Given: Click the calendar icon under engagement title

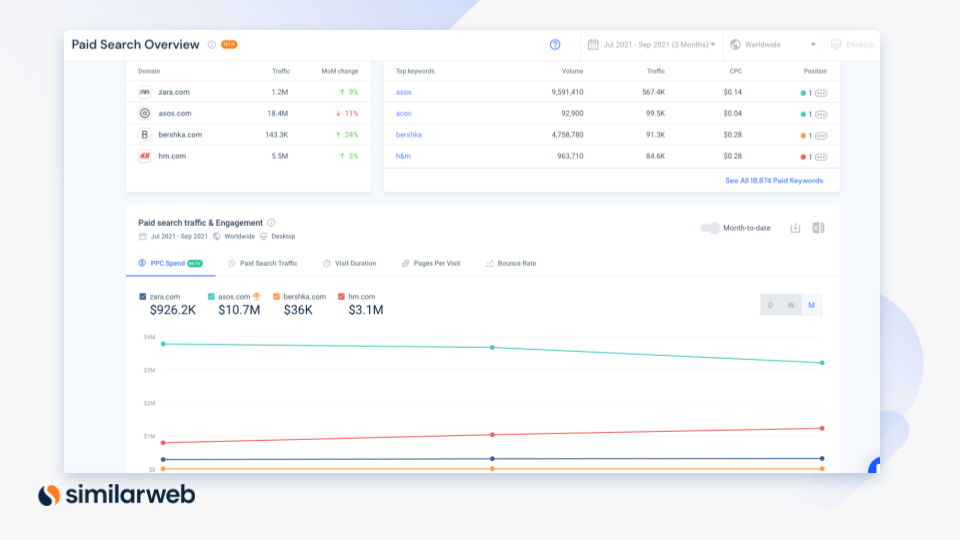Looking at the screenshot, I should [x=143, y=236].
